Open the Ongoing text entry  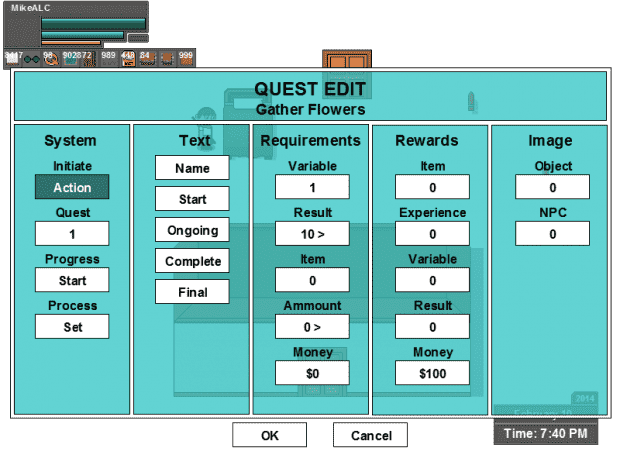click(192, 230)
